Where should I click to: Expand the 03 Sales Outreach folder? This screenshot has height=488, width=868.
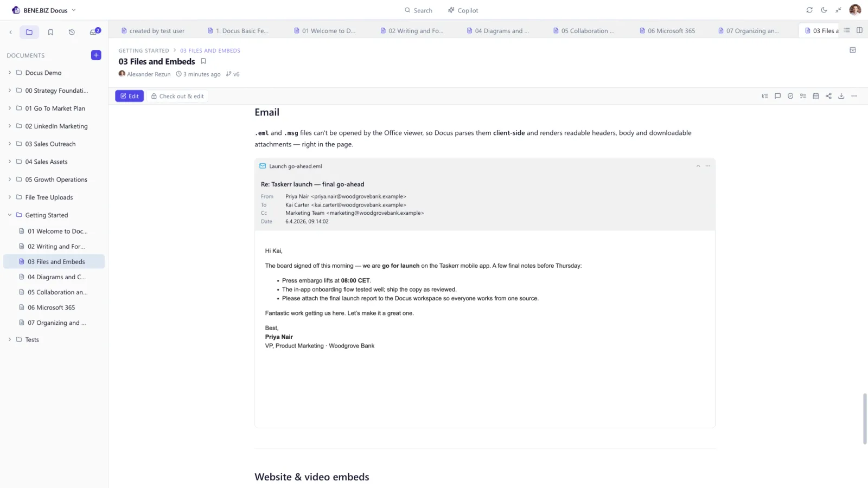pyautogui.click(x=10, y=144)
